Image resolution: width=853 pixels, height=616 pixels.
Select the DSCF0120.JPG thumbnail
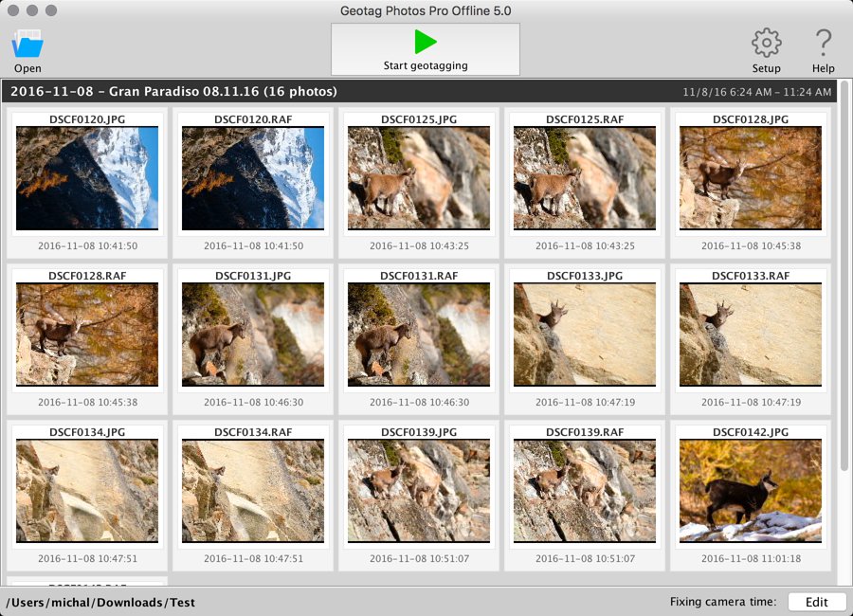click(87, 178)
